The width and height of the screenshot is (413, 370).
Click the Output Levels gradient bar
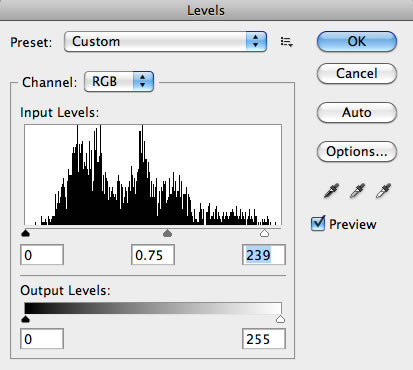tap(153, 308)
